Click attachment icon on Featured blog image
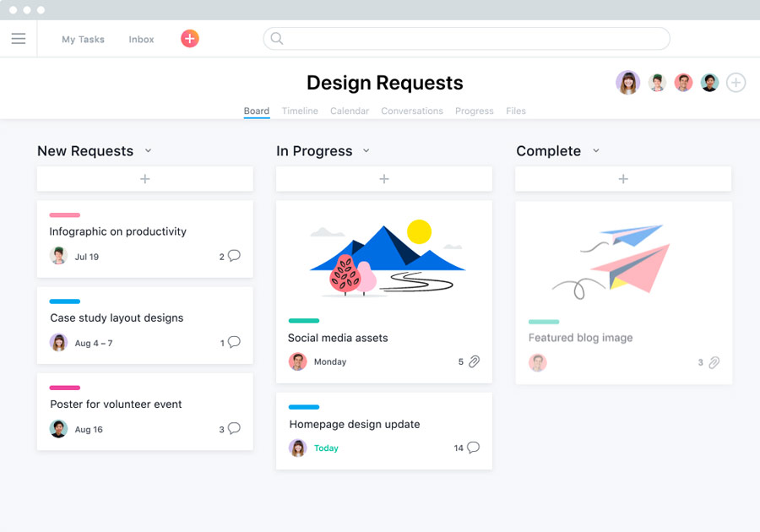This screenshot has width=760, height=532. pyautogui.click(x=714, y=362)
